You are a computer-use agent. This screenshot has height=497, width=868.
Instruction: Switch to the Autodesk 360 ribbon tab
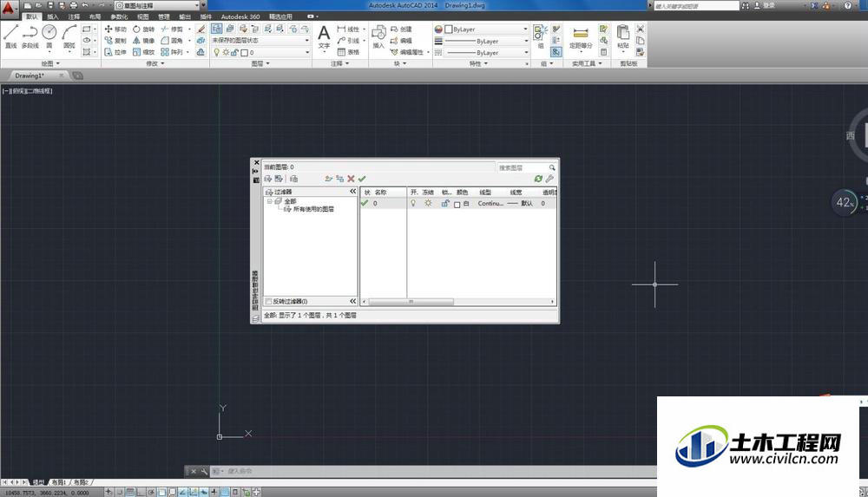[x=240, y=16]
